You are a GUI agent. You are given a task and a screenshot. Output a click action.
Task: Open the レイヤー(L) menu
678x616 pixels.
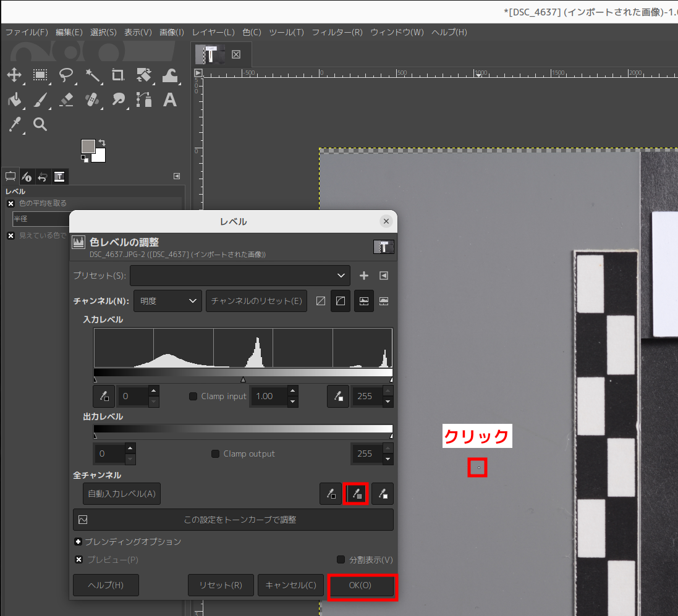tap(213, 32)
